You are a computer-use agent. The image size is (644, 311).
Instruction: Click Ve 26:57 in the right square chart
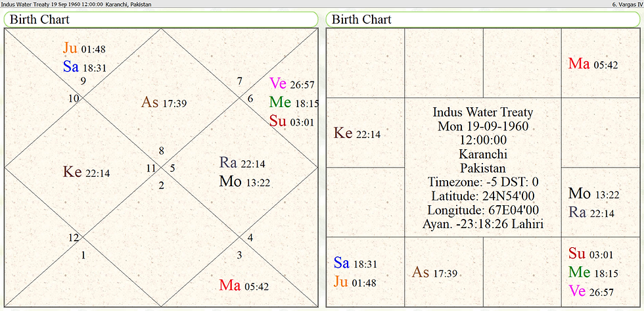point(591,291)
